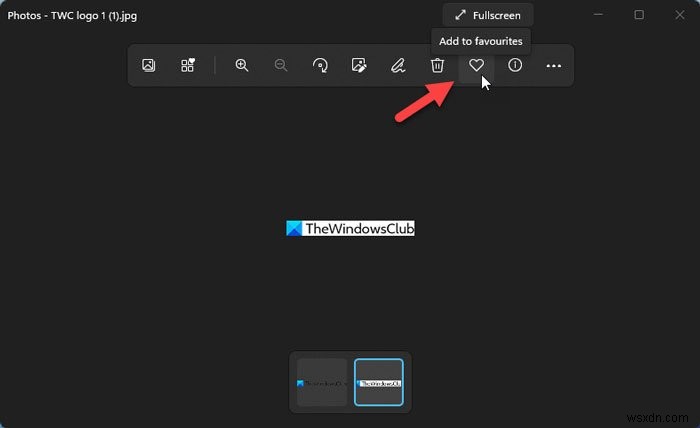Maximize the Photos window

639,15
